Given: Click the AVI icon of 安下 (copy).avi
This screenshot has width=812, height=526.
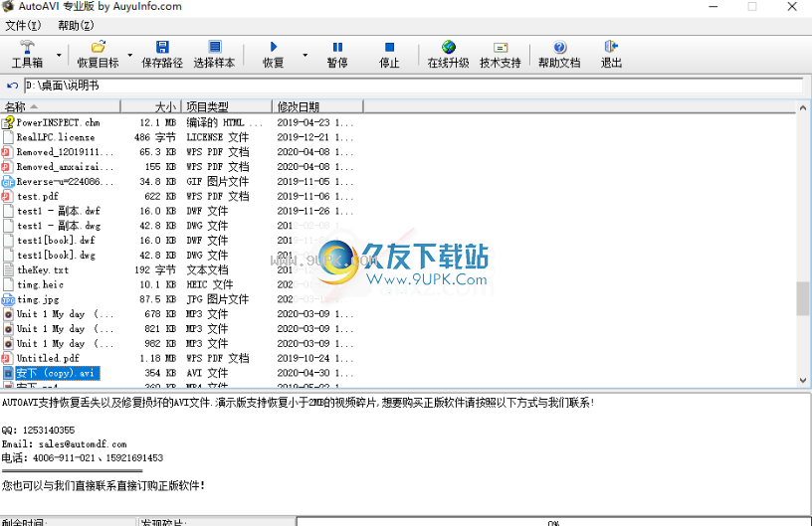Looking at the screenshot, I should (x=8, y=373).
